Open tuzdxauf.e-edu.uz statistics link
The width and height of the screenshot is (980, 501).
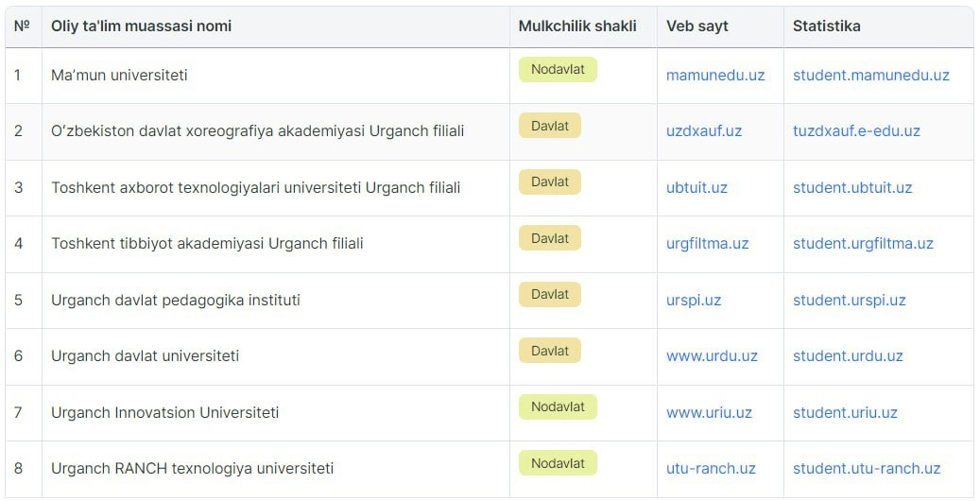click(856, 130)
